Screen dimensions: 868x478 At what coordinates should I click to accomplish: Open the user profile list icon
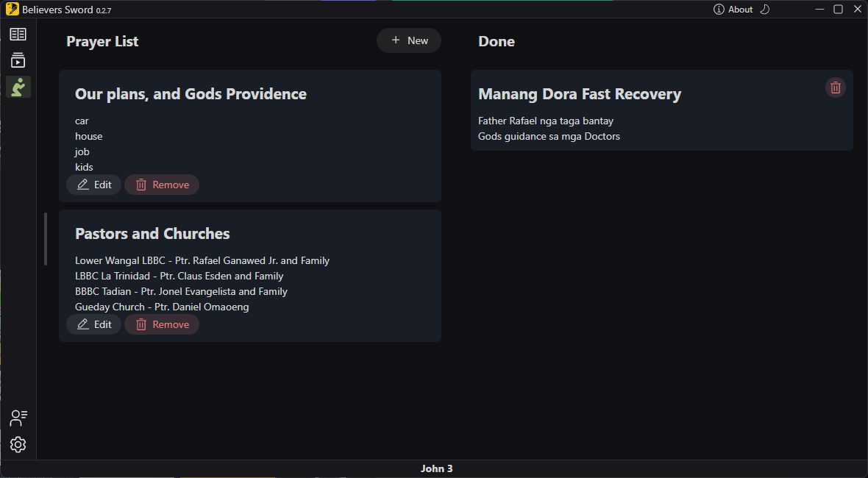click(x=18, y=418)
